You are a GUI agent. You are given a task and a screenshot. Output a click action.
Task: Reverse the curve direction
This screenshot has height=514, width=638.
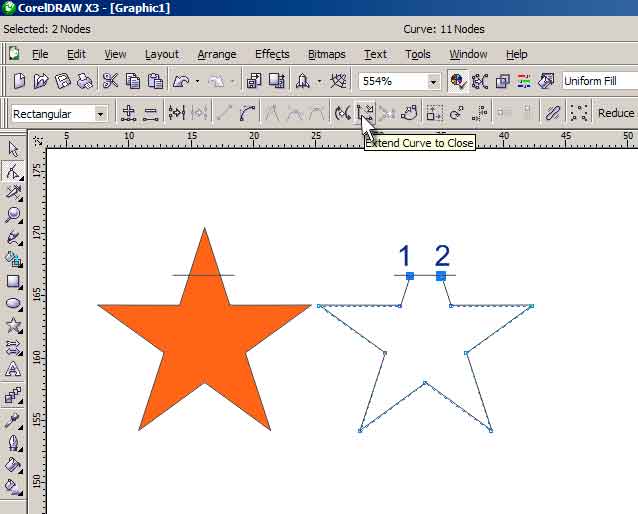343,113
